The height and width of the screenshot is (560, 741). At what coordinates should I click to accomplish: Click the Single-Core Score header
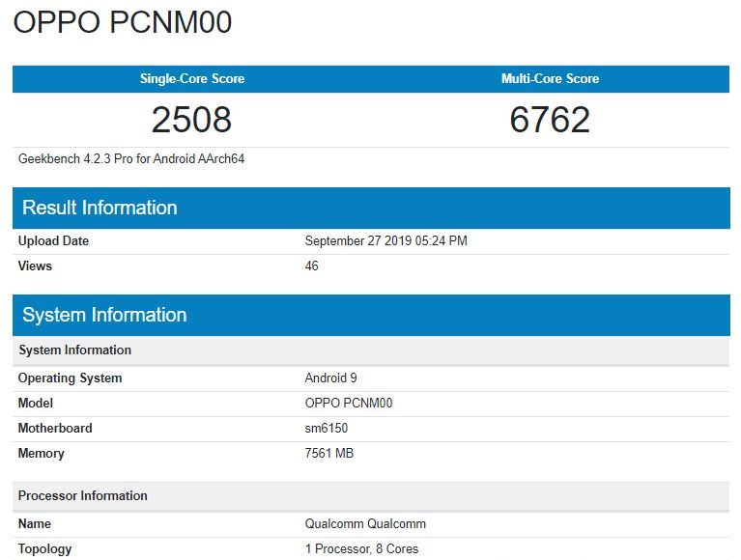[191, 79]
